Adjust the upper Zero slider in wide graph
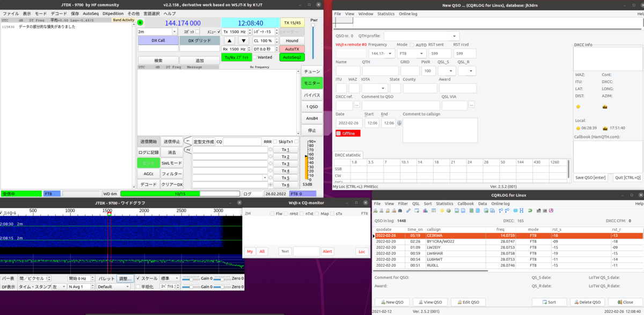 coord(222,279)
